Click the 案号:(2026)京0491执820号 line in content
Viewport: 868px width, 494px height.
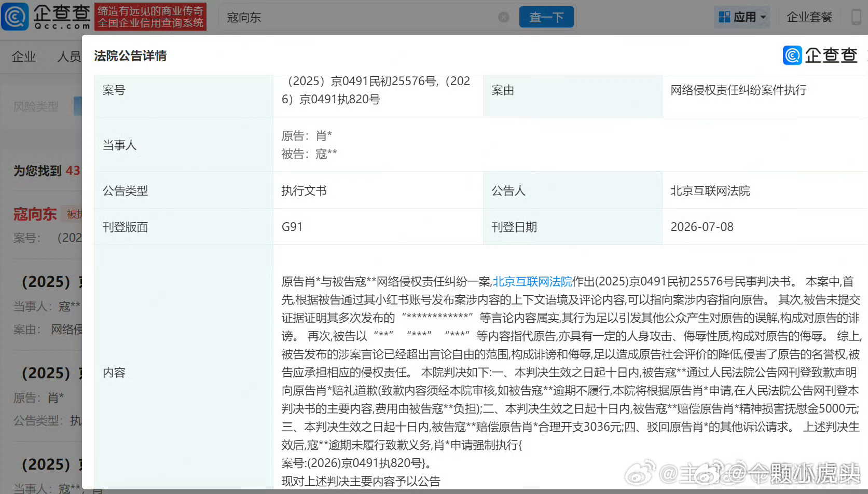pyautogui.click(x=356, y=463)
